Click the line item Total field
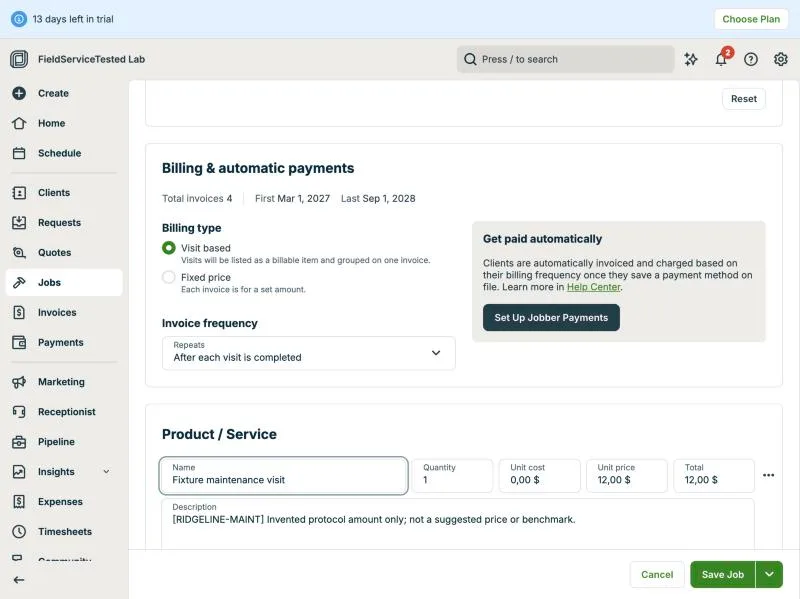Image resolution: width=800 pixels, height=599 pixels. (714, 476)
